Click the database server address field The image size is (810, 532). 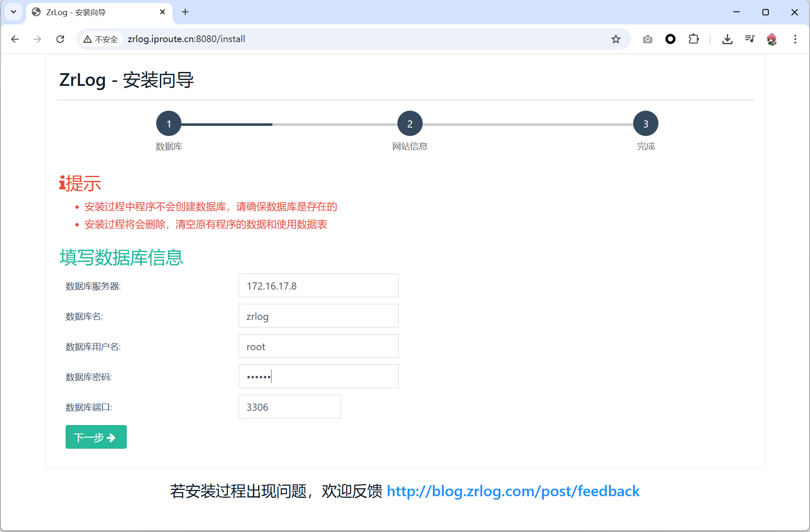point(318,286)
